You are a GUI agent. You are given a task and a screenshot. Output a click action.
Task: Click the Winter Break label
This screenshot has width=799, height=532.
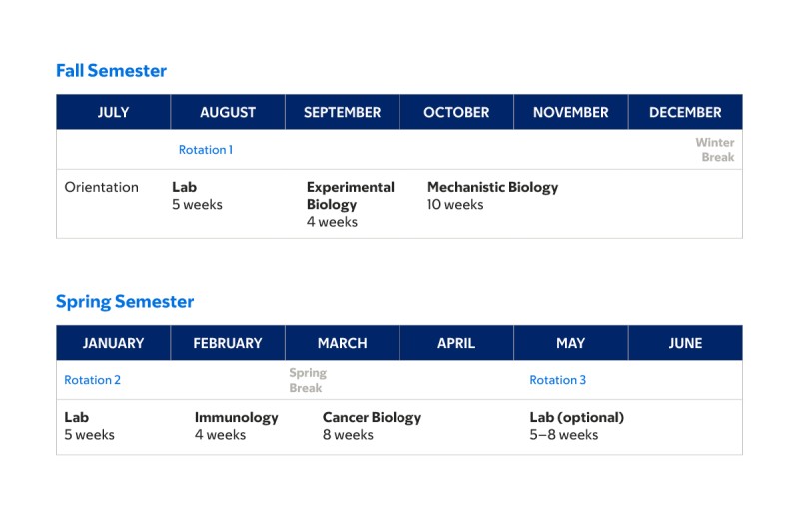[715, 150]
